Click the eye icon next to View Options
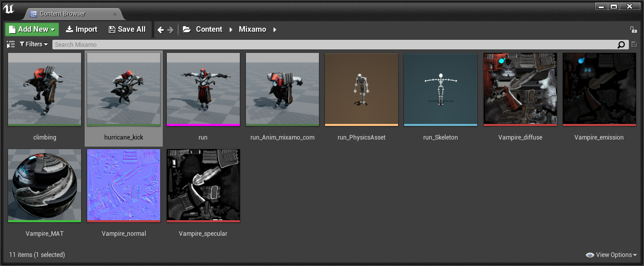The height and width of the screenshot is (266, 644). [x=590, y=255]
